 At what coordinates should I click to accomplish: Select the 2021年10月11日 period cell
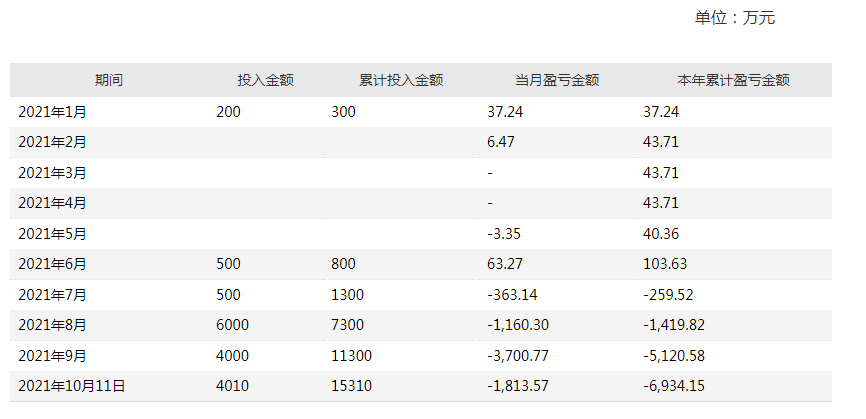72,386
